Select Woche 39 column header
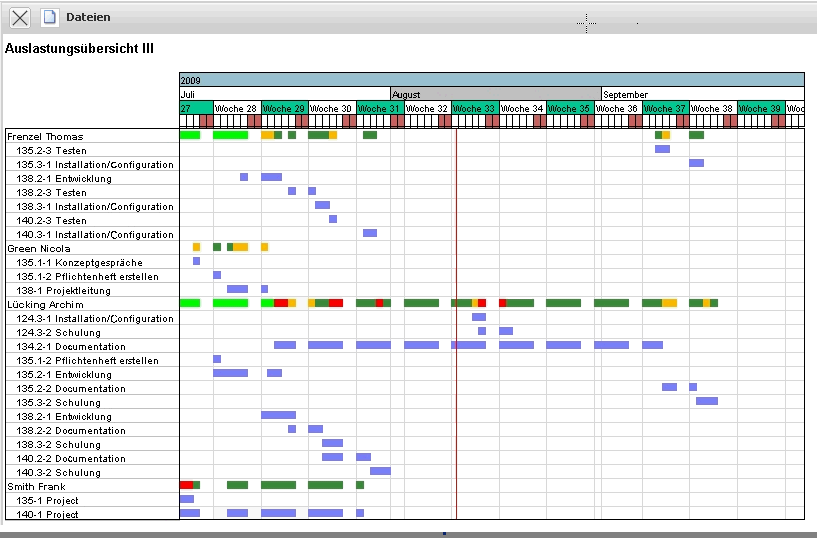Screen dimensions: 817x538 pyautogui.click(x=761, y=108)
